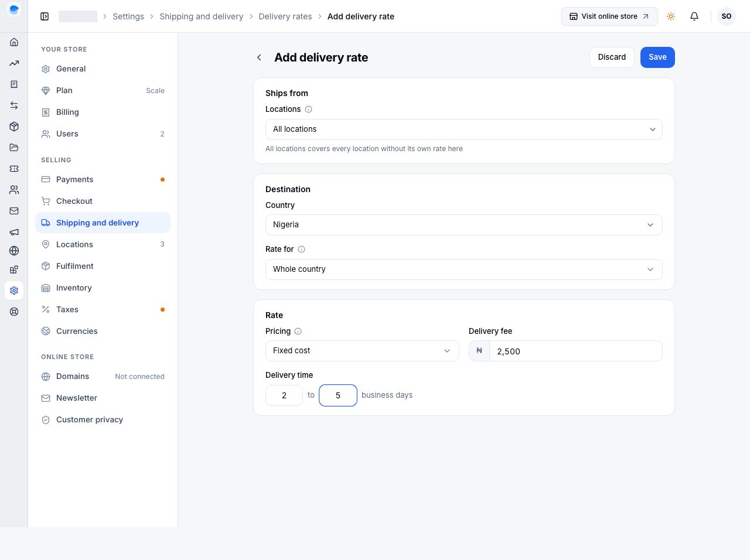The width and height of the screenshot is (750, 560).
Task: Save the delivery rate
Action: [x=657, y=57]
